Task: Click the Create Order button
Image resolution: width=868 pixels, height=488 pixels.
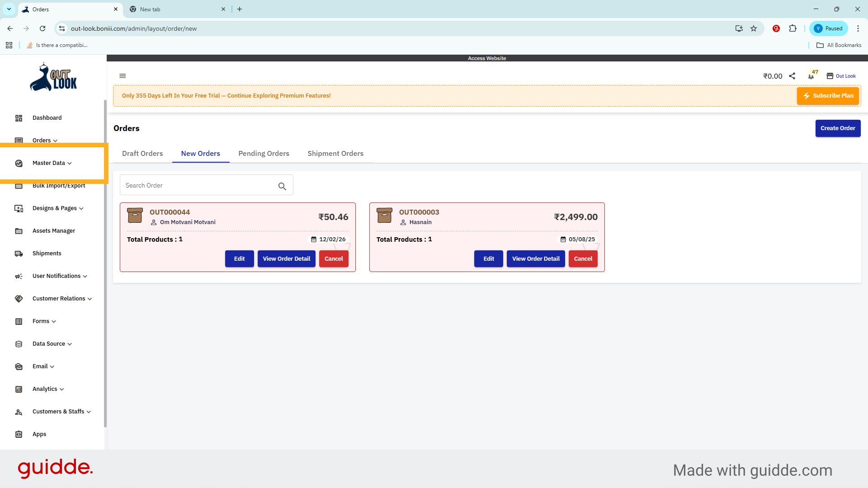Action: coord(838,128)
